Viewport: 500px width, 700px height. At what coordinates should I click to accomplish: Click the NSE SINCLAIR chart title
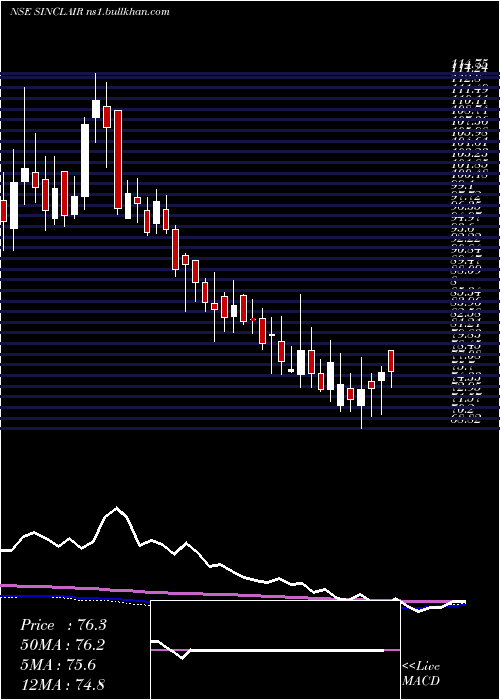pyautogui.click(x=89, y=12)
